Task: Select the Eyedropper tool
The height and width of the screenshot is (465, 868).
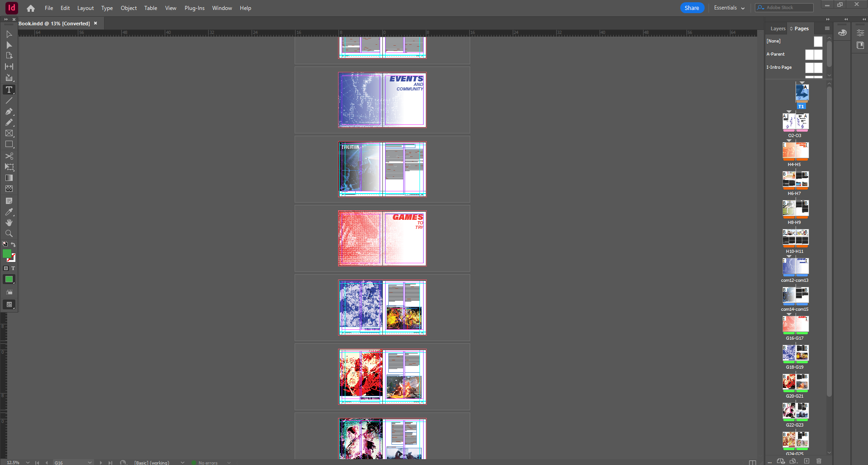Action: (9, 212)
